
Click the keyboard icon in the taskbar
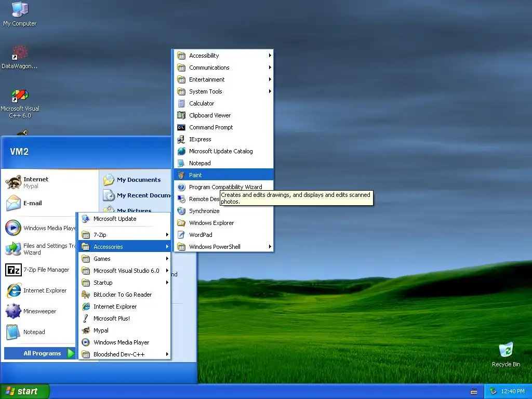474,392
